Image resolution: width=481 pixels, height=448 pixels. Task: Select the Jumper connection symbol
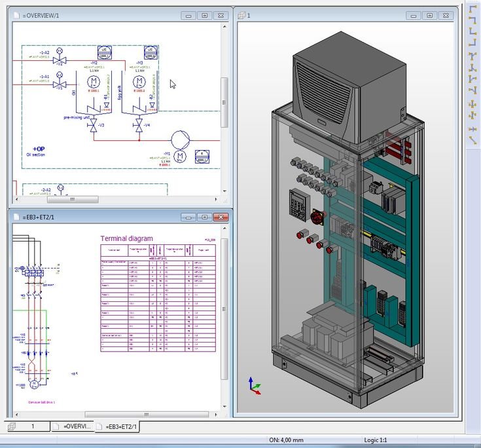[472, 104]
